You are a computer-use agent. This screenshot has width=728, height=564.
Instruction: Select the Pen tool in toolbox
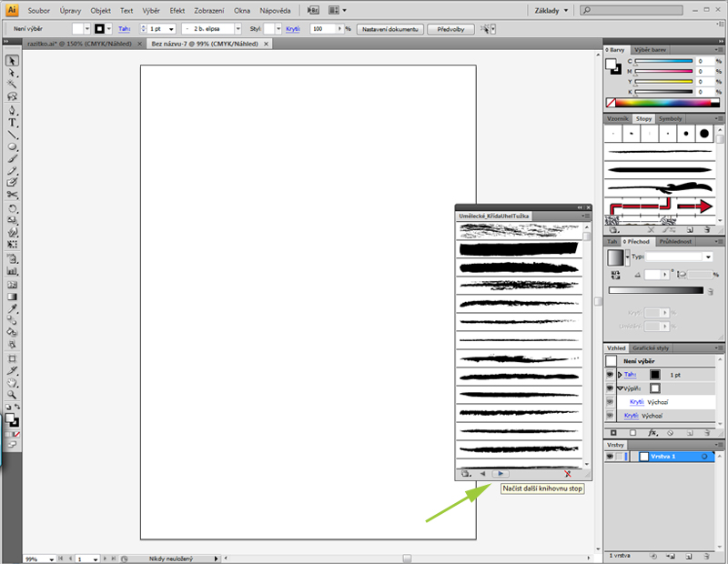[x=13, y=109]
